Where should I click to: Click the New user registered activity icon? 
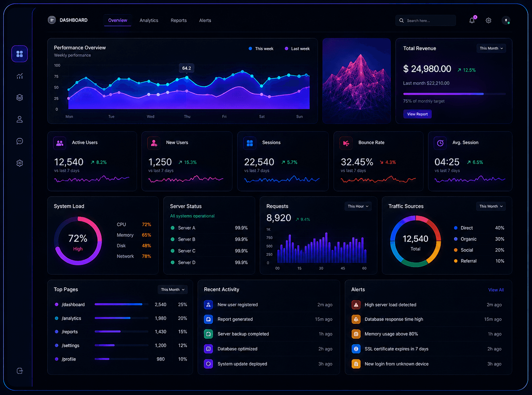[x=208, y=304]
